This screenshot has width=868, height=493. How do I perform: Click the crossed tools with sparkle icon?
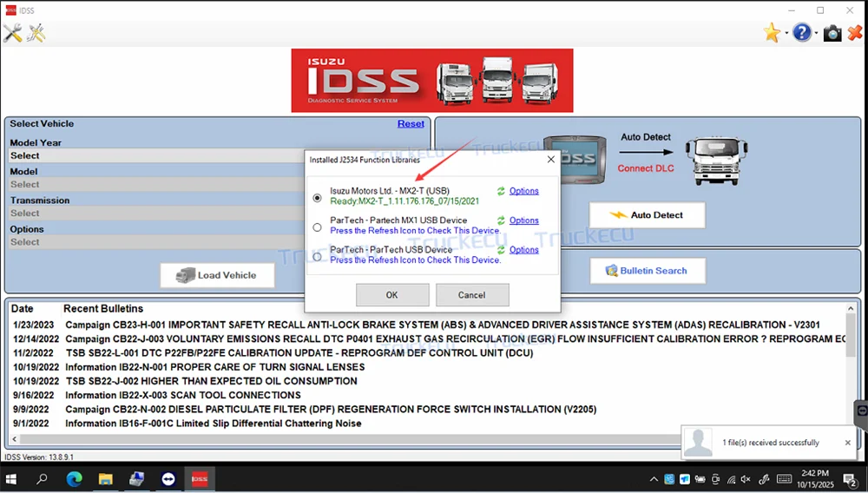[36, 33]
